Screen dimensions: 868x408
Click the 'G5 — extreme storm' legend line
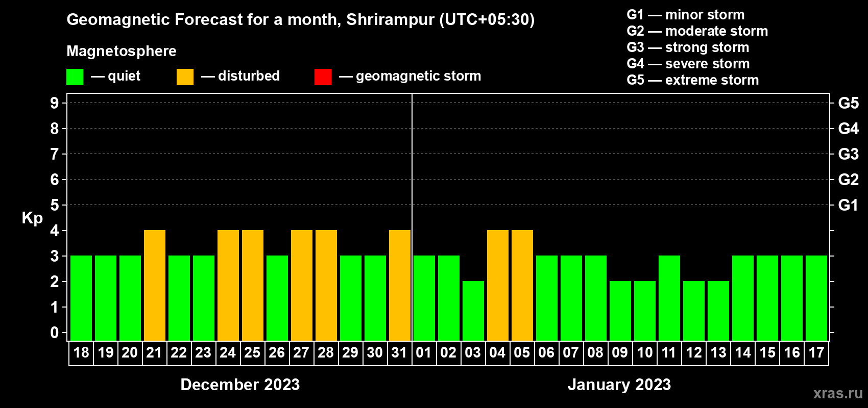(693, 80)
